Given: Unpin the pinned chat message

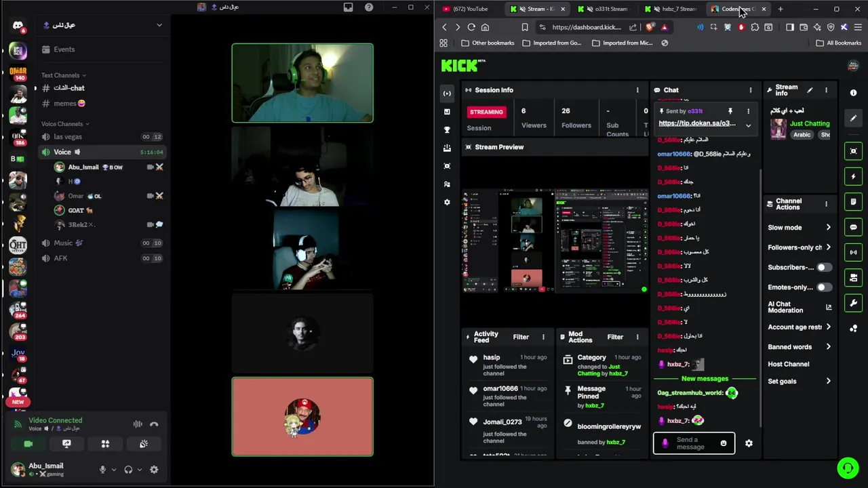Looking at the screenshot, I should point(730,111).
